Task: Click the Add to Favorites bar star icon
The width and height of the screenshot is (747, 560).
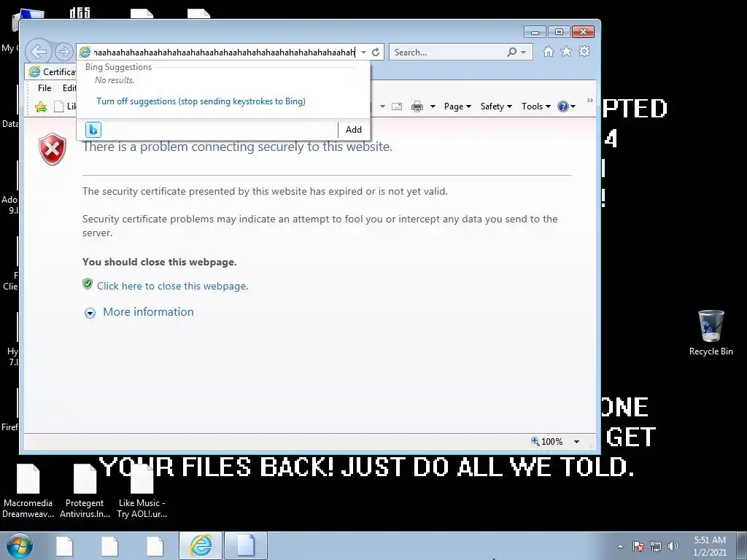Action: click(x=41, y=106)
